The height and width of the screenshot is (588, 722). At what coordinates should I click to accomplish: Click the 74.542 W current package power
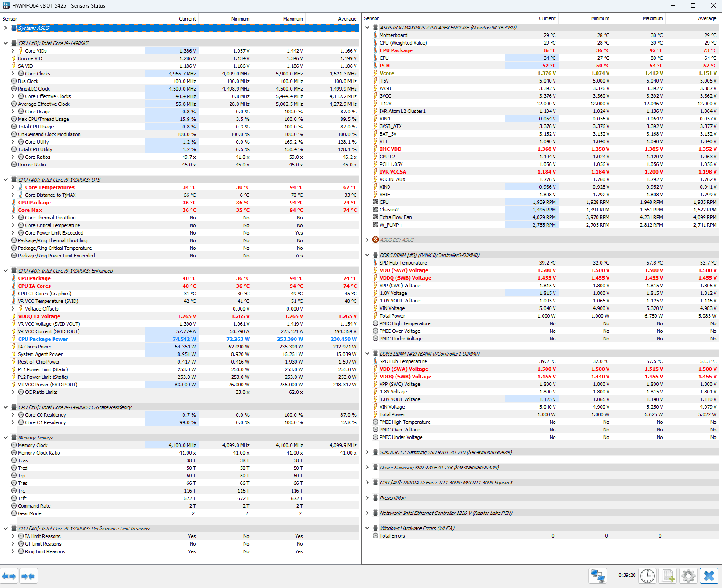[x=184, y=339]
